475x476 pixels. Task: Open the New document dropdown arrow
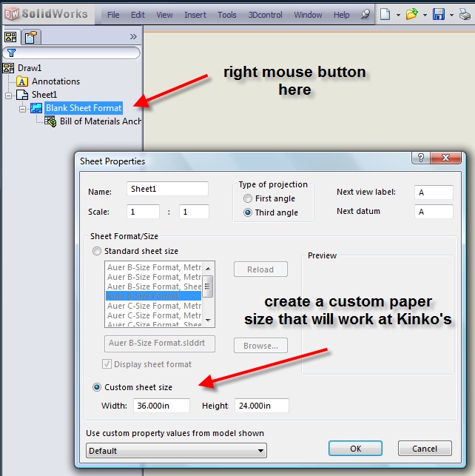pos(398,15)
